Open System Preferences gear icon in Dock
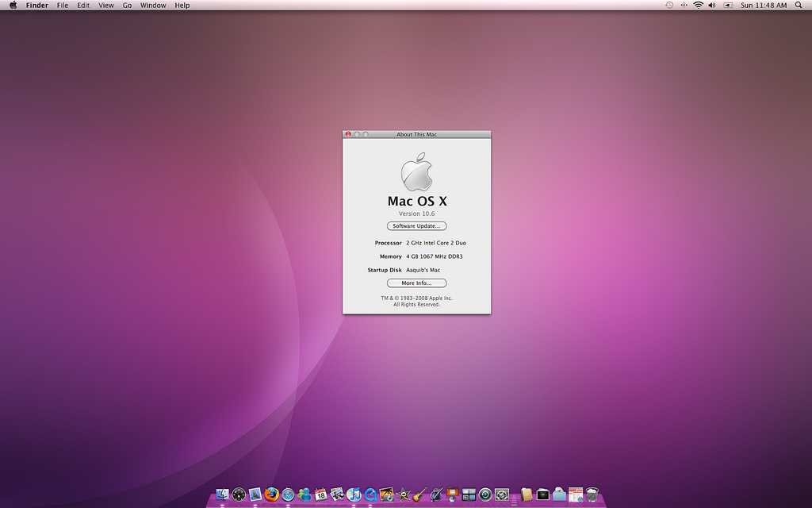812x508 pixels. point(502,495)
